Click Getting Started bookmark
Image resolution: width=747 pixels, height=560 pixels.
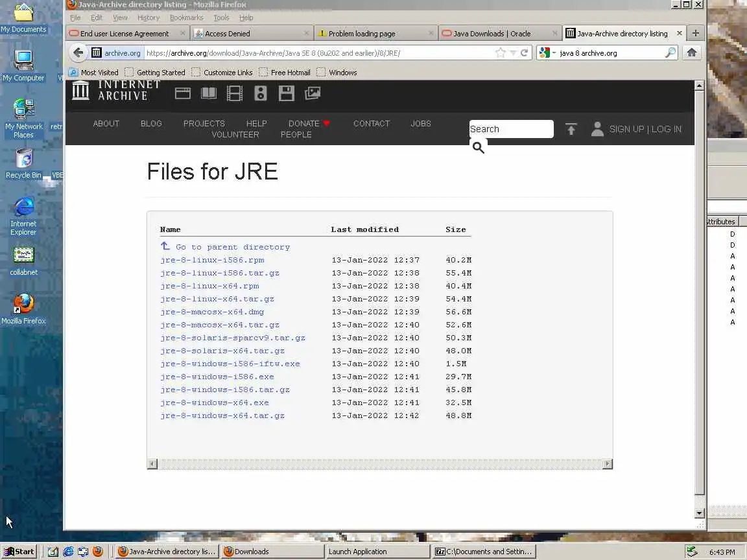pos(156,73)
